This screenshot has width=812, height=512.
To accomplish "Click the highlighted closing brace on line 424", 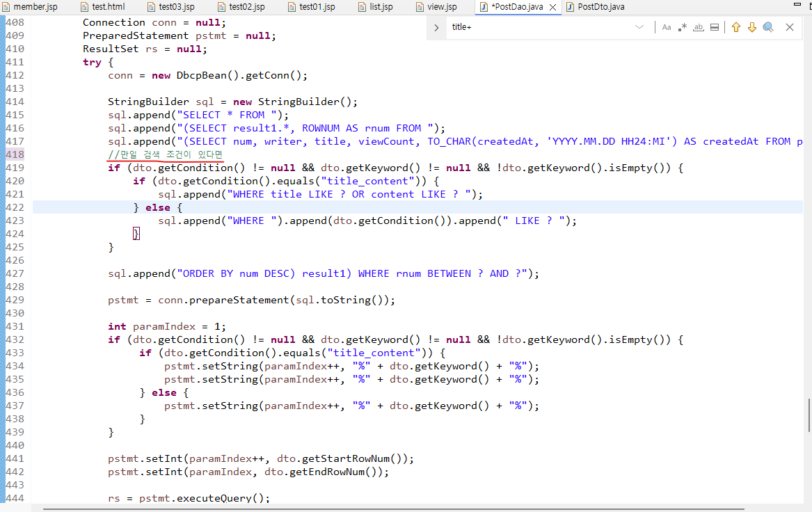I will [136, 234].
